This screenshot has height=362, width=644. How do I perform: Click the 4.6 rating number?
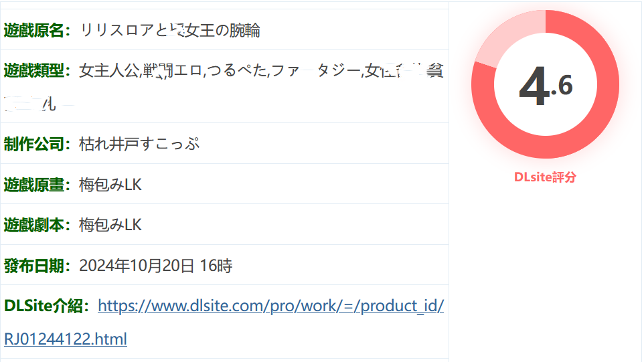pyautogui.click(x=546, y=86)
